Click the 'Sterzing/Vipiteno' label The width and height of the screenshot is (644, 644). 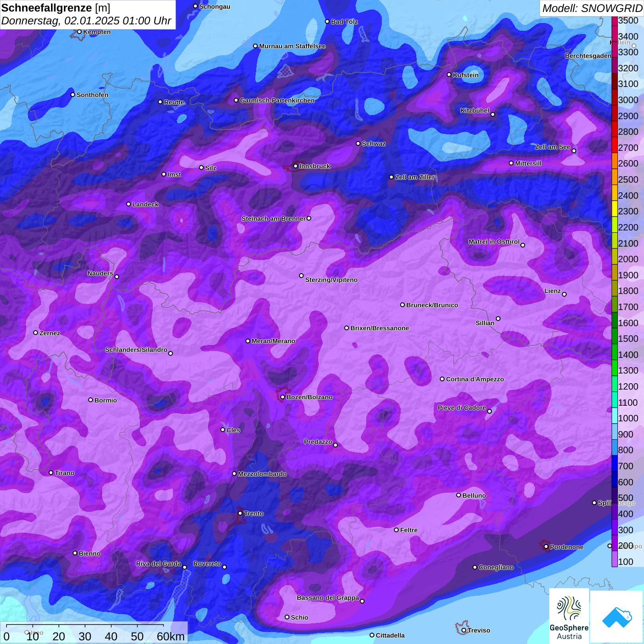click(x=331, y=280)
